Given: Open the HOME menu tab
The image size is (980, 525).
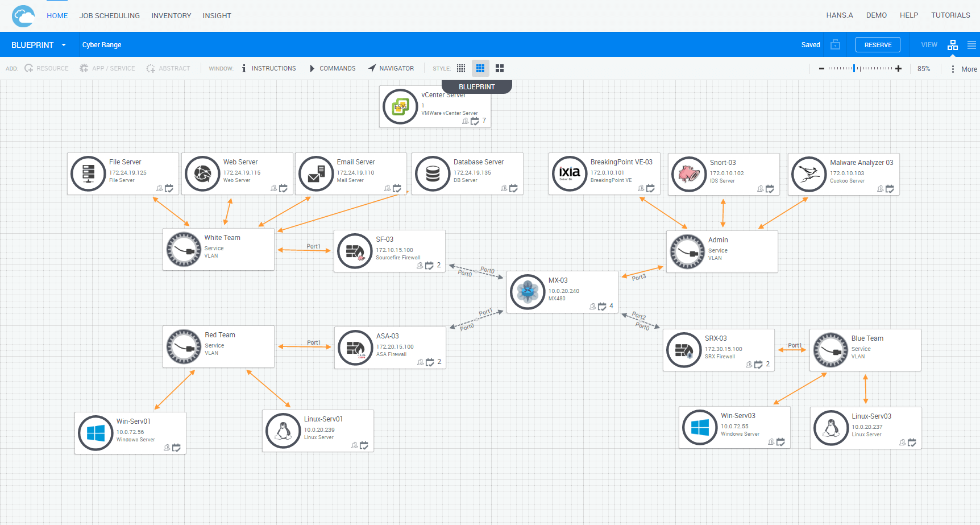Looking at the screenshot, I should point(57,16).
